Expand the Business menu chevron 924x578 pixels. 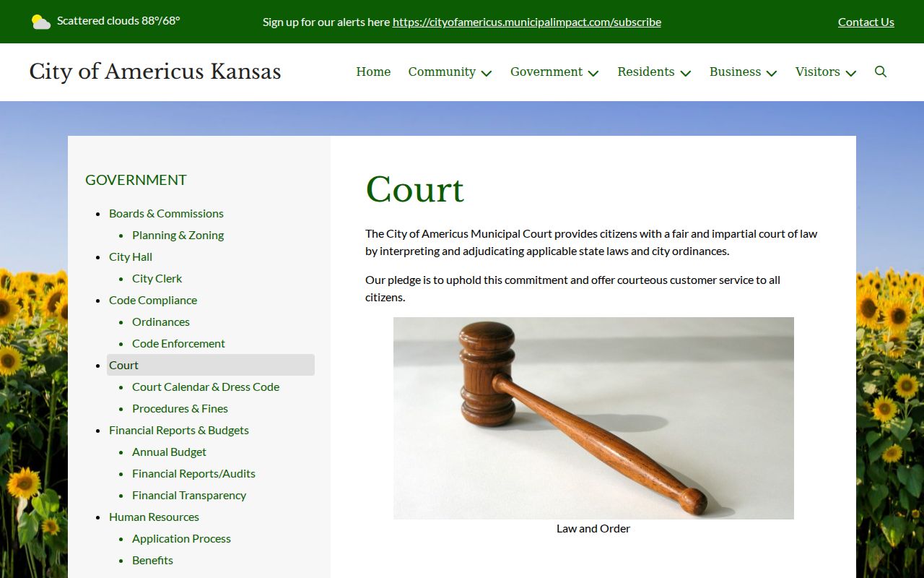[x=772, y=73]
